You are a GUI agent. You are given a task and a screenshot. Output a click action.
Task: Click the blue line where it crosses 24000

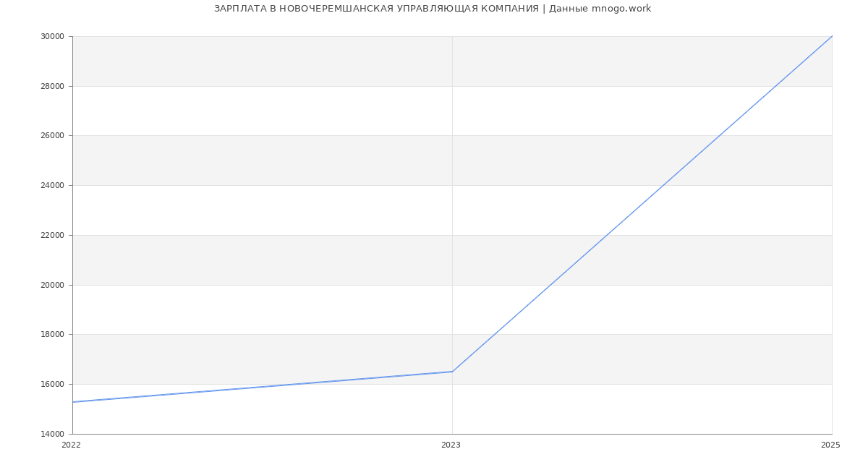(x=663, y=185)
